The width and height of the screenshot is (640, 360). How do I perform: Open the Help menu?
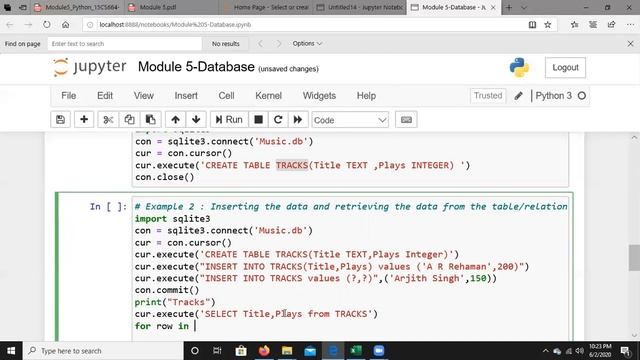click(366, 96)
